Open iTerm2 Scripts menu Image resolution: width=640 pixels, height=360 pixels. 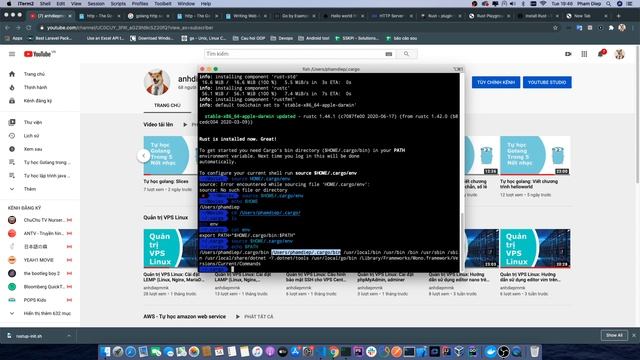click(x=118, y=4)
